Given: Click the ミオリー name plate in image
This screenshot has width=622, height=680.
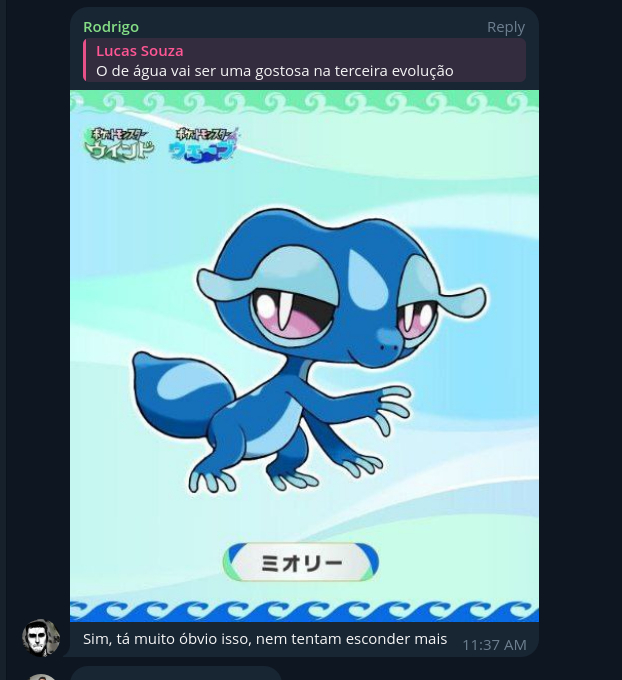Looking at the screenshot, I should [301, 562].
